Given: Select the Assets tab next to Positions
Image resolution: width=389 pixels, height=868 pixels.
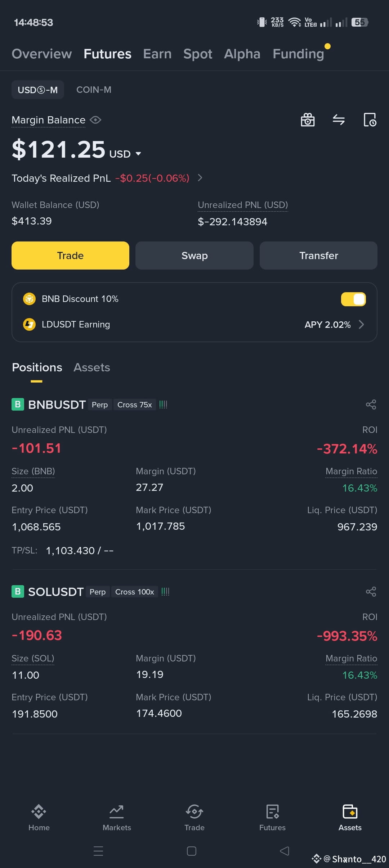Looking at the screenshot, I should (92, 367).
